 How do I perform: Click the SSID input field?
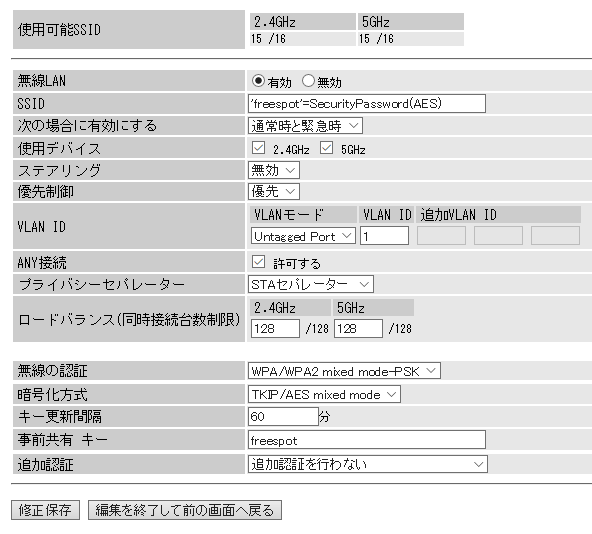pyautogui.click(x=367, y=103)
